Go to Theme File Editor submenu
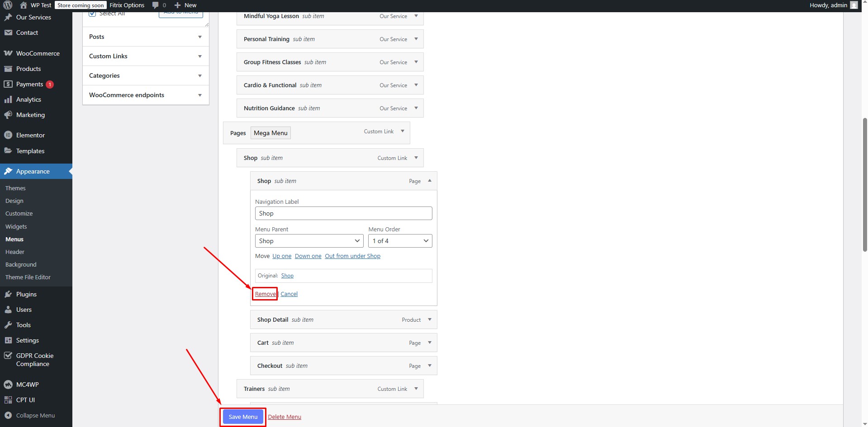The height and width of the screenshot is (427, 868). click(28, 277)
